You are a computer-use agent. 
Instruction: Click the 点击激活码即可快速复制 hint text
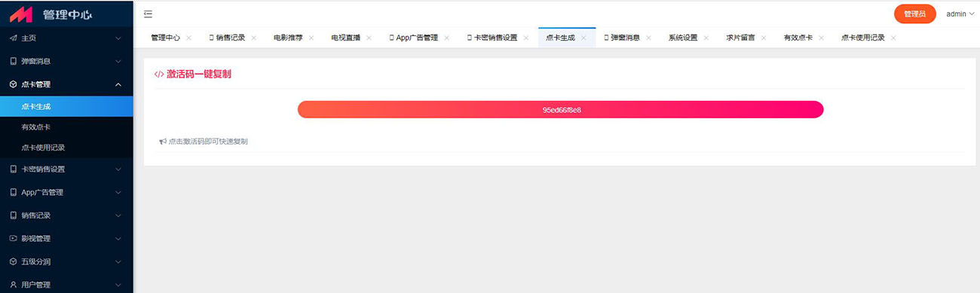pos(208,141)
